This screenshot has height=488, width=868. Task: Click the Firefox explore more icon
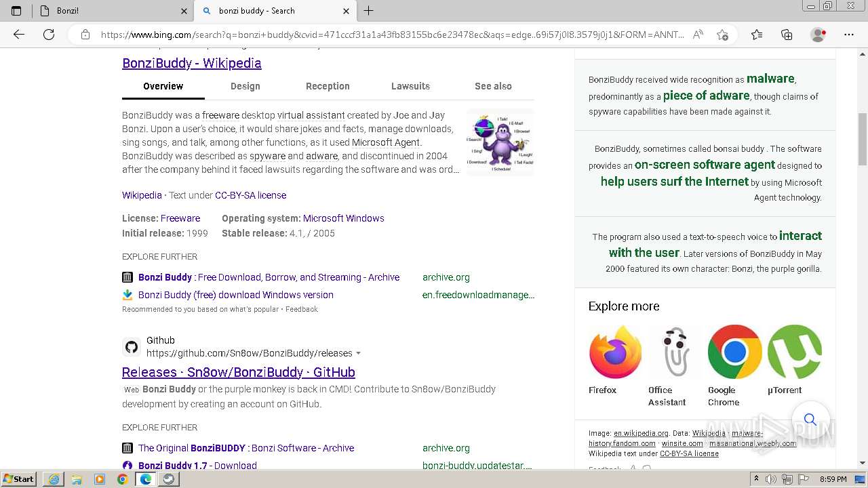click(615, 352)
